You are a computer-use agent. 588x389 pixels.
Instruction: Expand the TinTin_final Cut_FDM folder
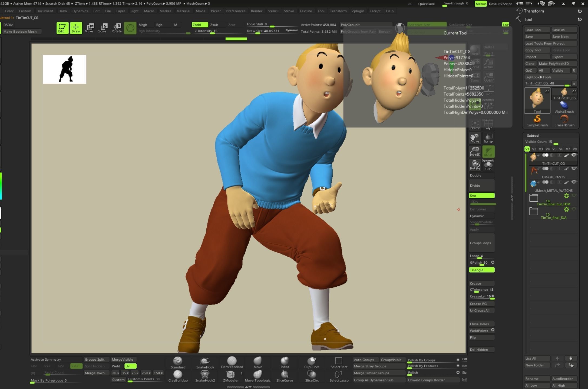pos(533,198)
